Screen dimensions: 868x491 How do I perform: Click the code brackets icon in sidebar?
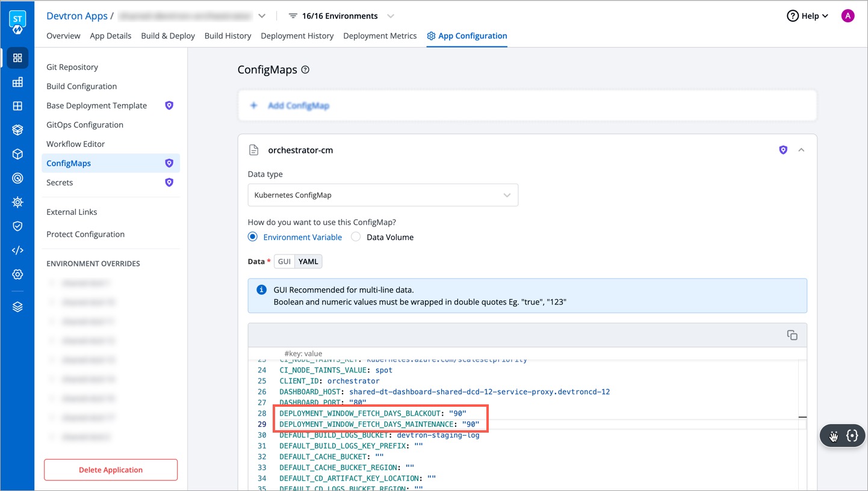(17, 250)
